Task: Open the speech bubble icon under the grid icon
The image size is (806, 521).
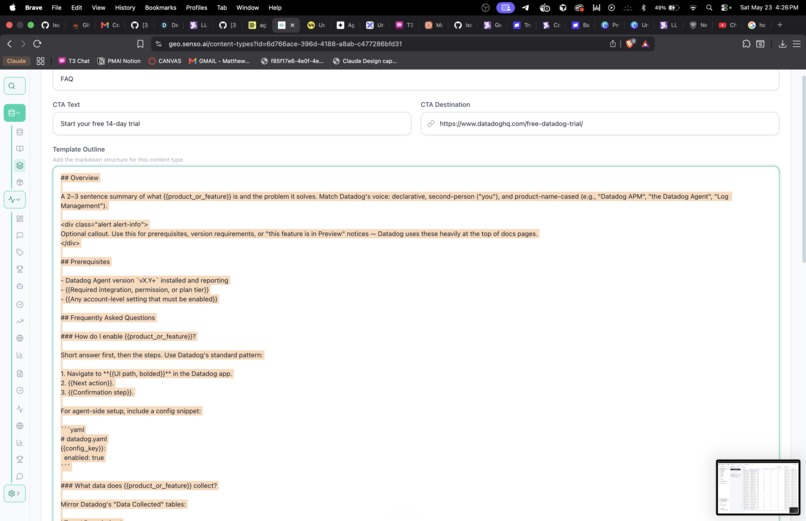Action: pos(20,235)
